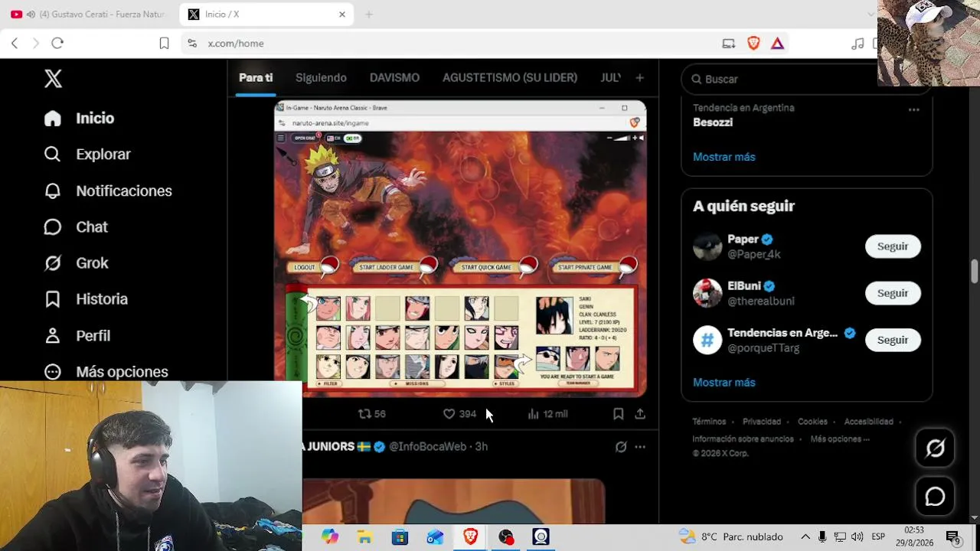Switch to the Gustavo Cerati YouTube tab
Screen dimensions: 980x551
pyautogui.click(x=89, y=15)
